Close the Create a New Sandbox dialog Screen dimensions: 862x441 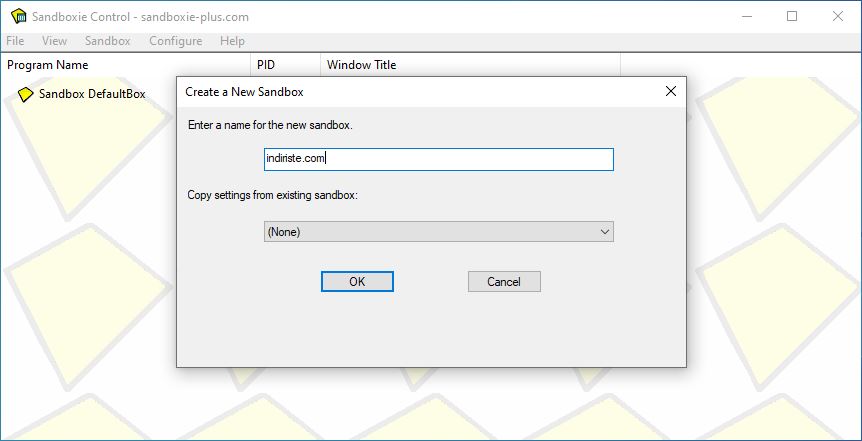pyautogui.click(x=671, y=91)
